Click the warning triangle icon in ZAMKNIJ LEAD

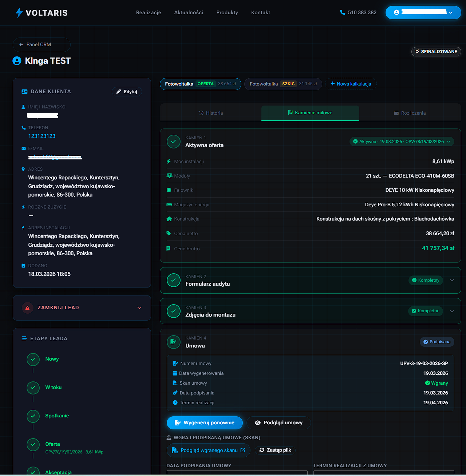(x=28, y=308)
